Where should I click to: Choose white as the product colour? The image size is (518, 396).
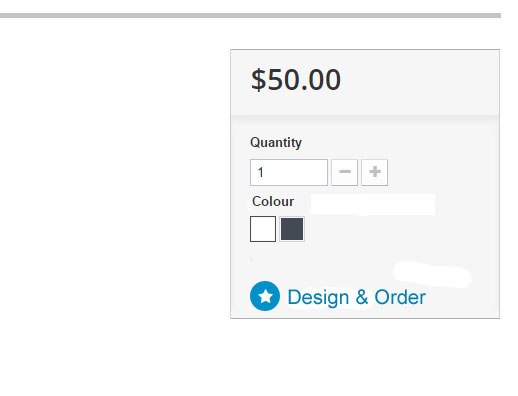pos(263,229)
